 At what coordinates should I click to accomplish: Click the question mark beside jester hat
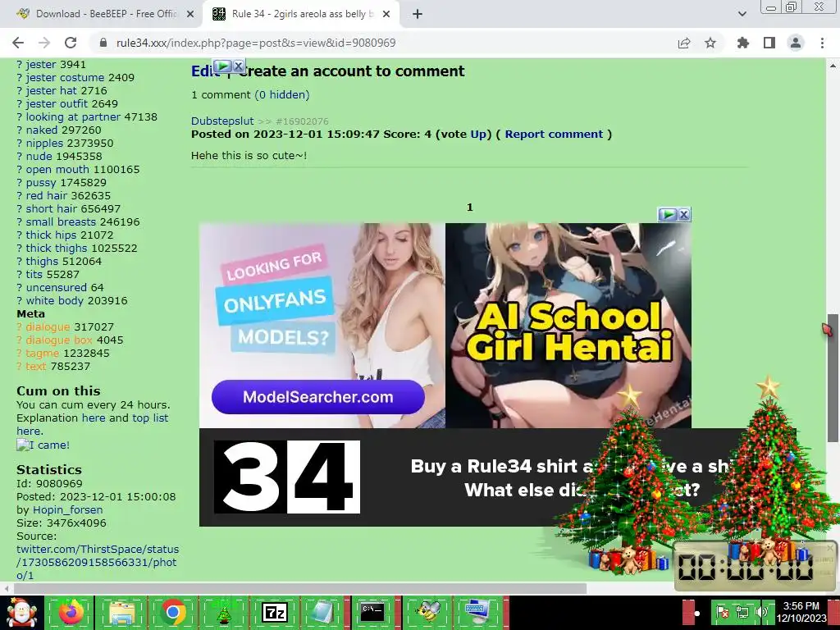20,90
